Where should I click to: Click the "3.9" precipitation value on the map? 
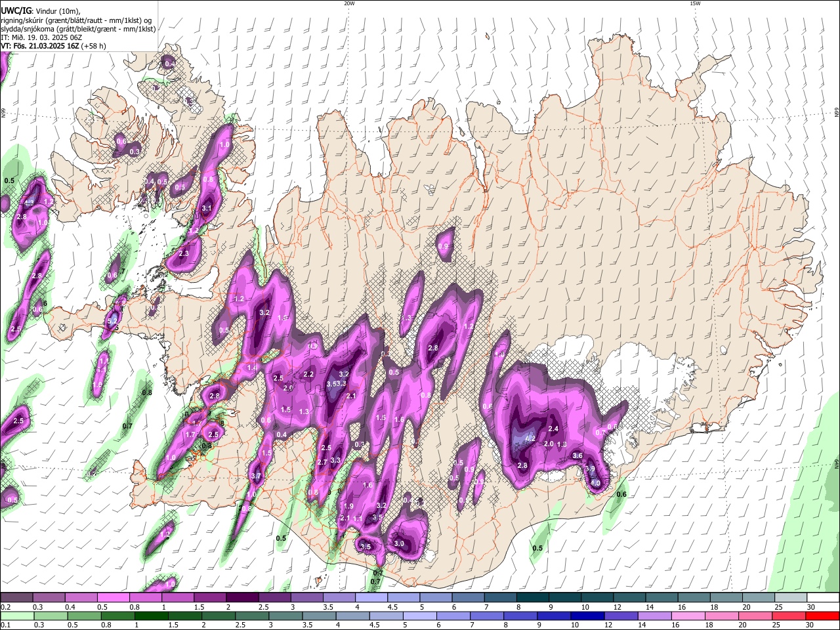pos(590,469)
